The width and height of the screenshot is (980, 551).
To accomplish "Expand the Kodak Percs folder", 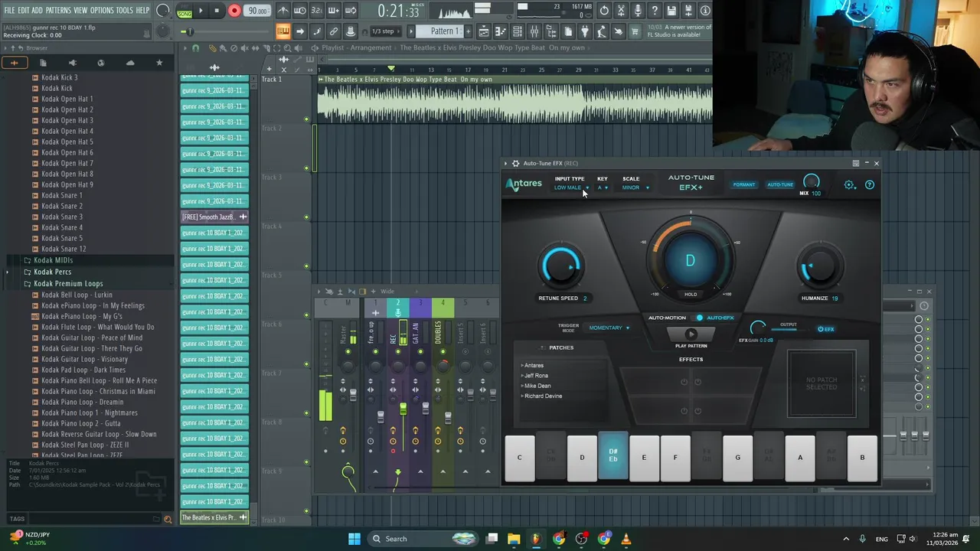I will point(53,272).
